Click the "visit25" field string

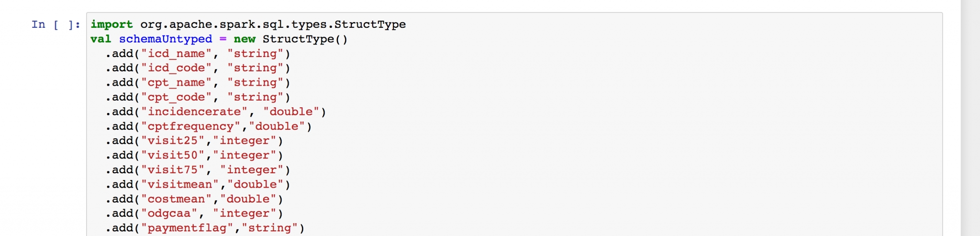tap(173, 141)
